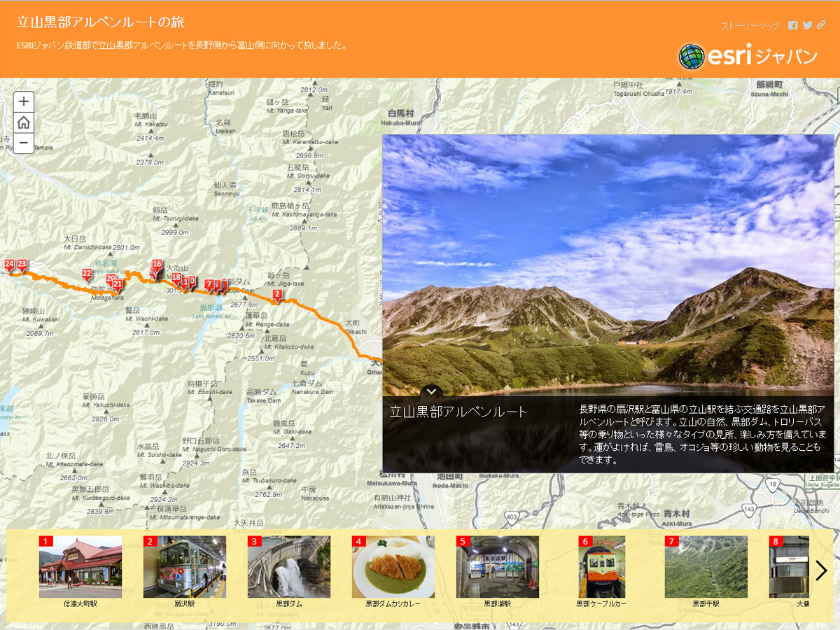This screenshot has width=840, height=630.
Task: Open the ストーリーマップ link
Action: point(750,27)
